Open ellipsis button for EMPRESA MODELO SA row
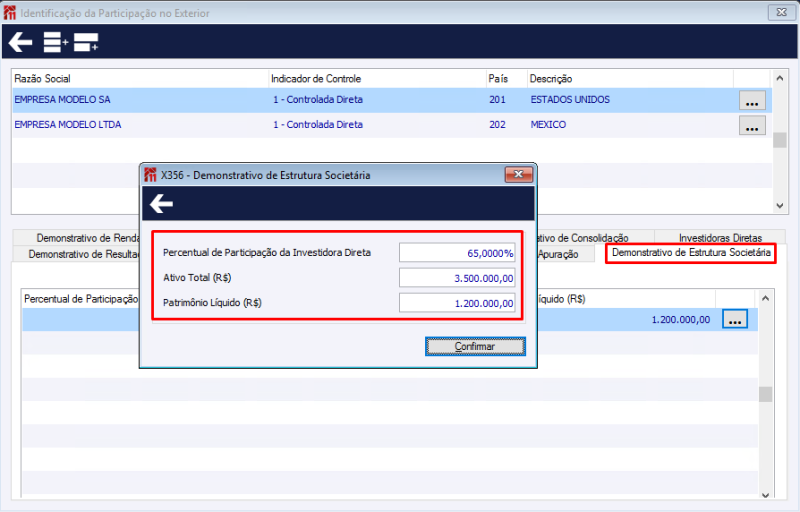 pyautogui.click(x=752, y=100)
